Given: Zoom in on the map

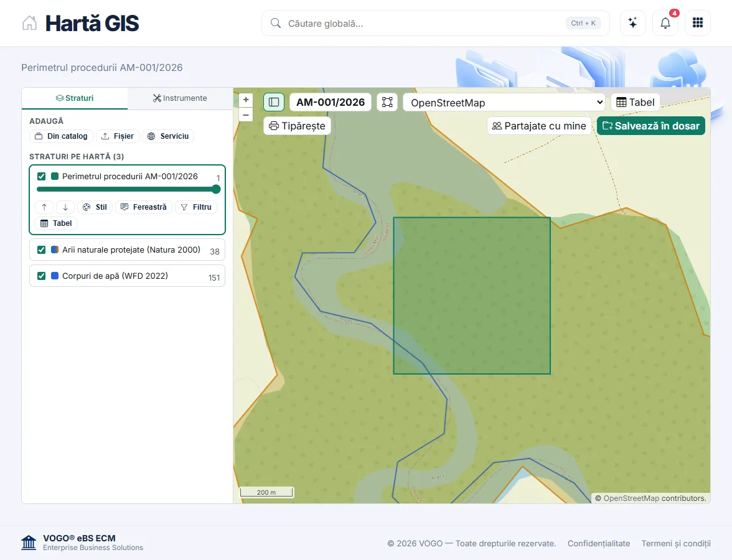Looking at the screenshot, I should (x=245, y=100).
